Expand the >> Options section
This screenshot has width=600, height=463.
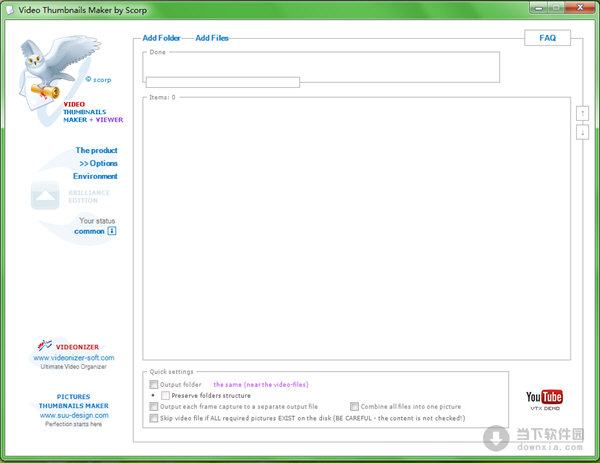(98, 163)
